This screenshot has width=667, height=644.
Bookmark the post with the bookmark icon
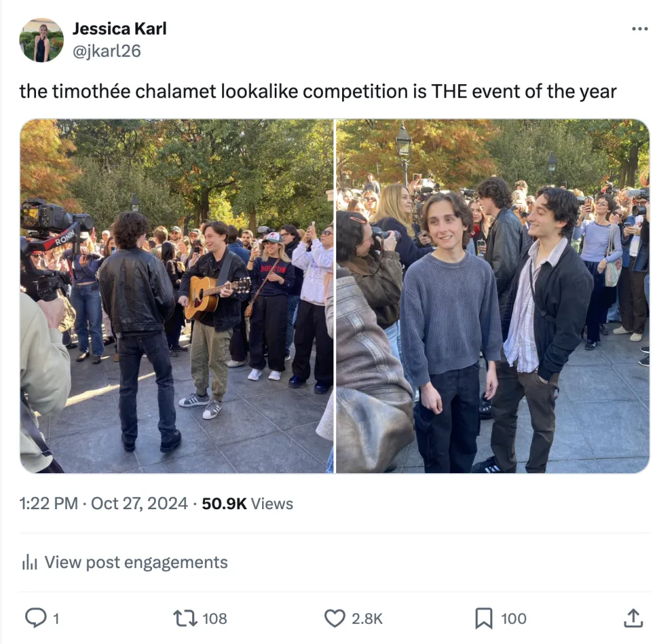pyautogui.click(x=484, y=618)
